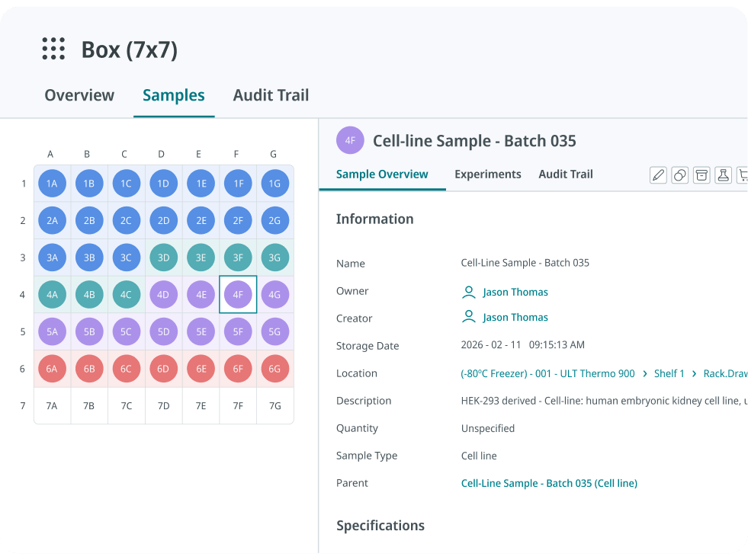The width and height of the screenshot is (748, 560).
Task: Click the box grid icon beside Box (7x7)
Action: 53,49
